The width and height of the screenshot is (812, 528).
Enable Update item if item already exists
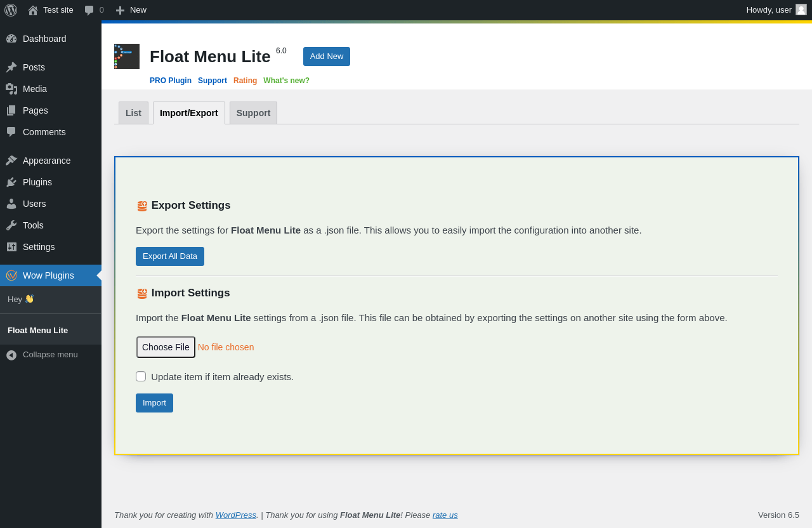coord(141,376)
